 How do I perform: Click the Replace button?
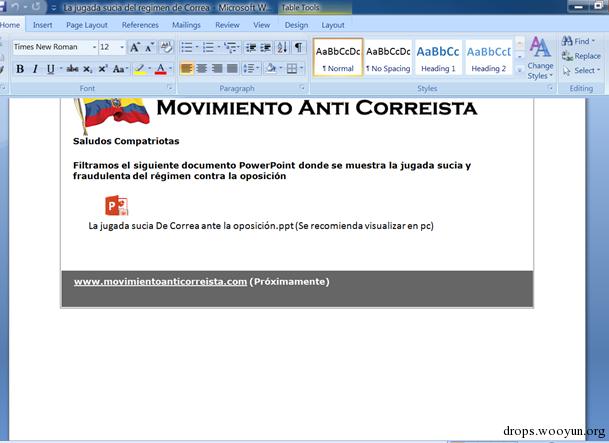click(x=581, y=56)
